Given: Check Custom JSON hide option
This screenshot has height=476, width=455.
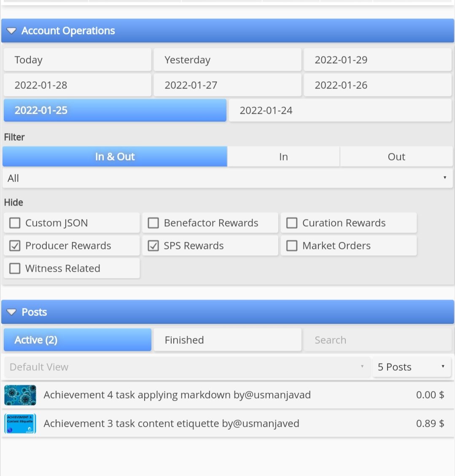Looking at the screenshot, I should (15, 223).
